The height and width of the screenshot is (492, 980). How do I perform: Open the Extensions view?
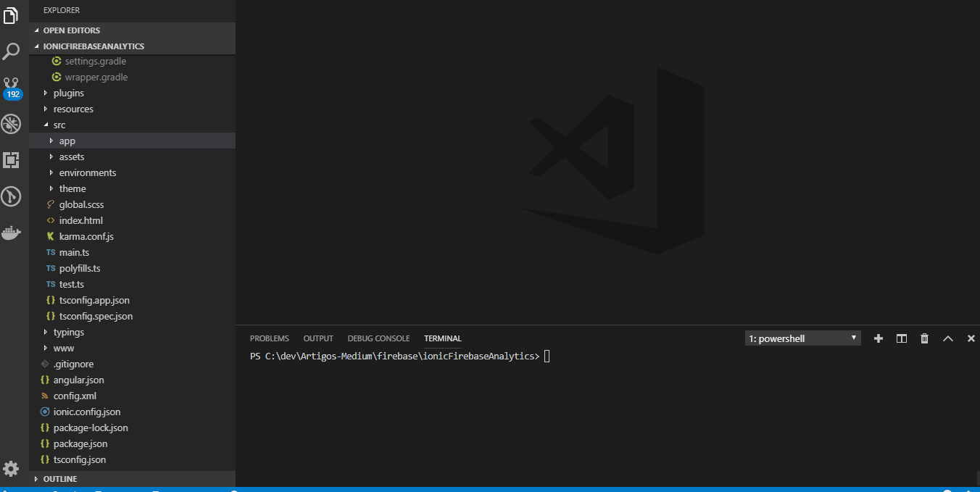point(12,160)
